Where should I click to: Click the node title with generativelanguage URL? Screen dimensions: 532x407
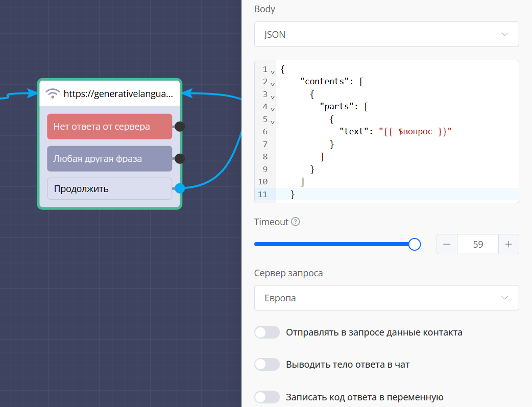pos(118,94)
